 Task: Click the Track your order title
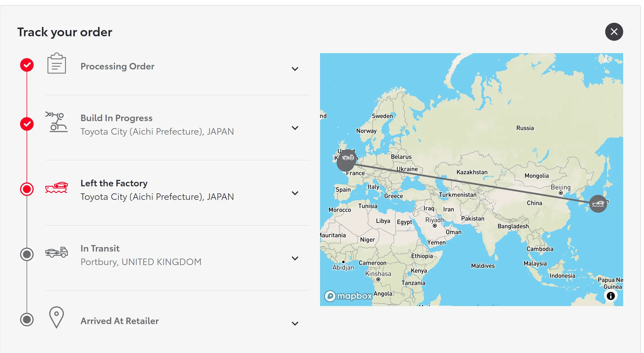[x=65, y=32]
